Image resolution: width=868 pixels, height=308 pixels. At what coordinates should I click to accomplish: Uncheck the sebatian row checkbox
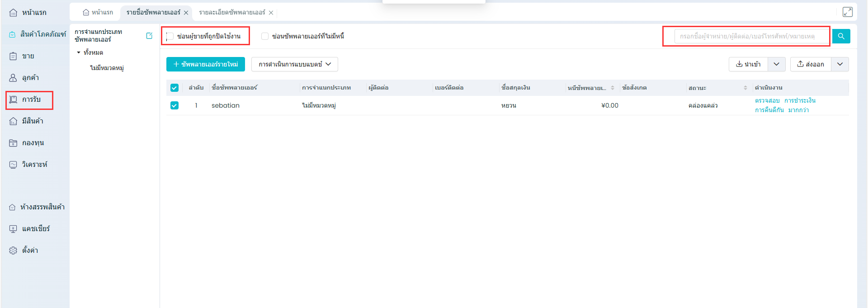tap(175, 105)
